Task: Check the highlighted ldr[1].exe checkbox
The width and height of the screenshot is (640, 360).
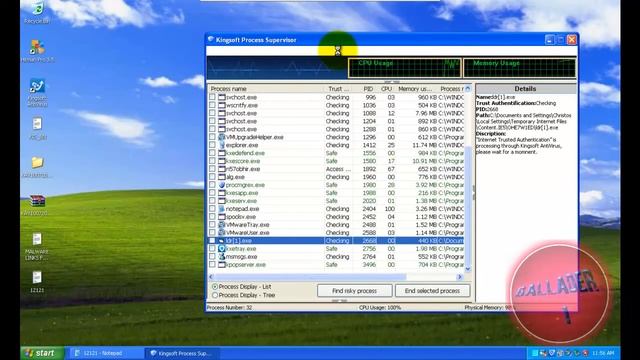Action: 212,241
